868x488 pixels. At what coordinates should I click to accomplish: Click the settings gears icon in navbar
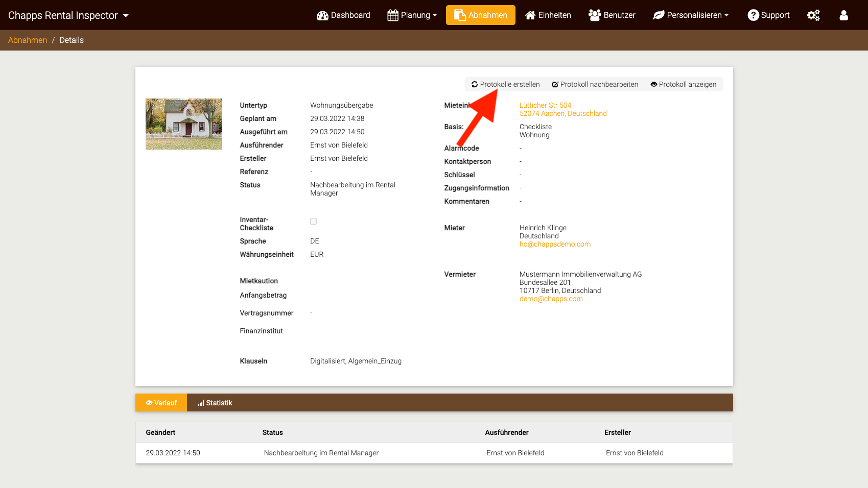point(813,15)
